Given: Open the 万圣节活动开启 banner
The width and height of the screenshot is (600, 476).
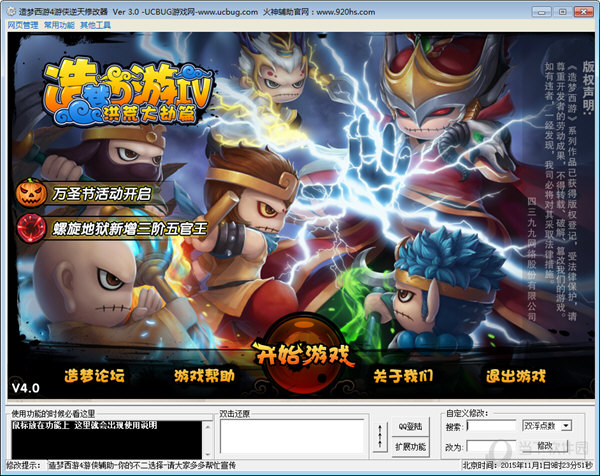Looking at the screenshot, I should tap(102, 194).
